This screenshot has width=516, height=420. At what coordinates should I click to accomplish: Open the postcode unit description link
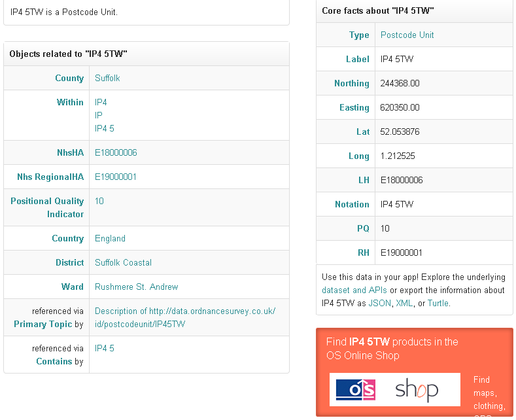tap(184, 317)
